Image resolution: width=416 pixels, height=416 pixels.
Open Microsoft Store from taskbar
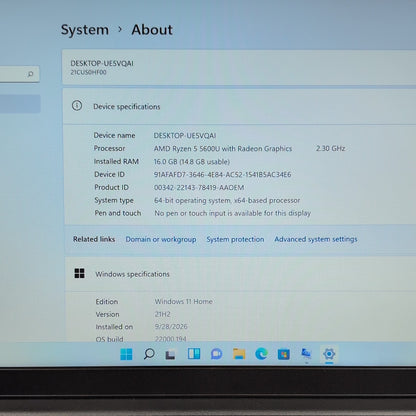(x=284, y=354)
